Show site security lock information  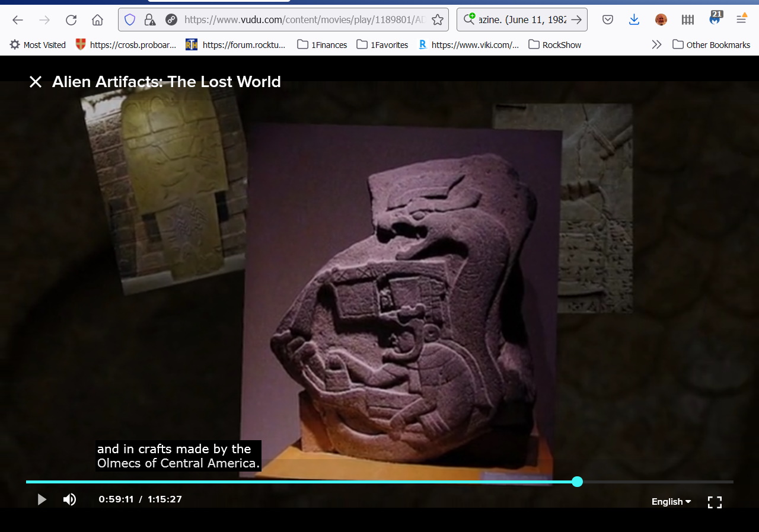pyautogui.click(x=150, y=20)
